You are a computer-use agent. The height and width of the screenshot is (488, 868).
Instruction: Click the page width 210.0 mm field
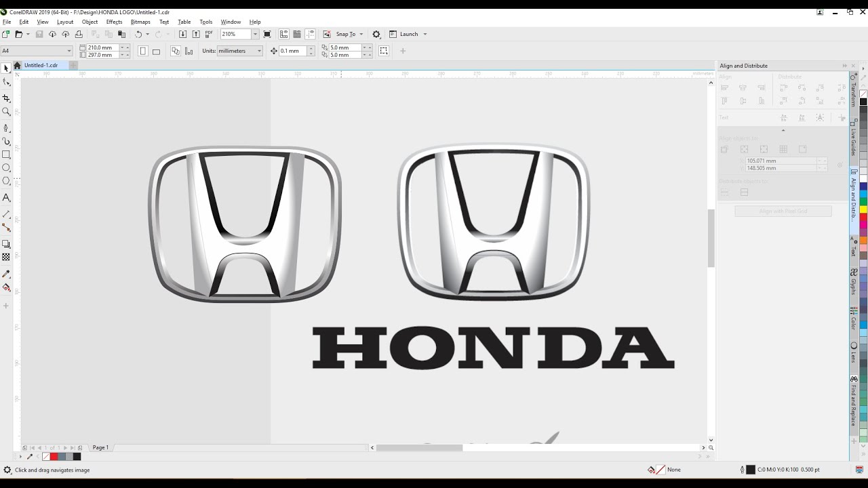(103, 47)
